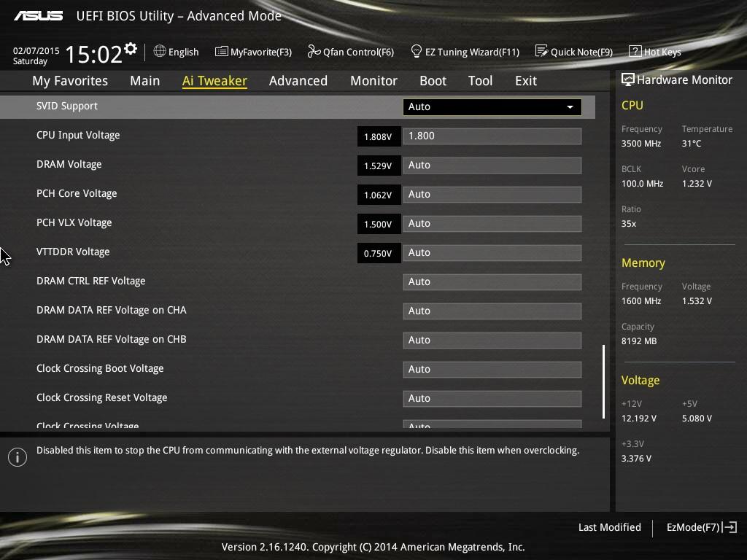The image size is (747, 560).
Task: Click the Last Modified button
Action: pos(609,527)
